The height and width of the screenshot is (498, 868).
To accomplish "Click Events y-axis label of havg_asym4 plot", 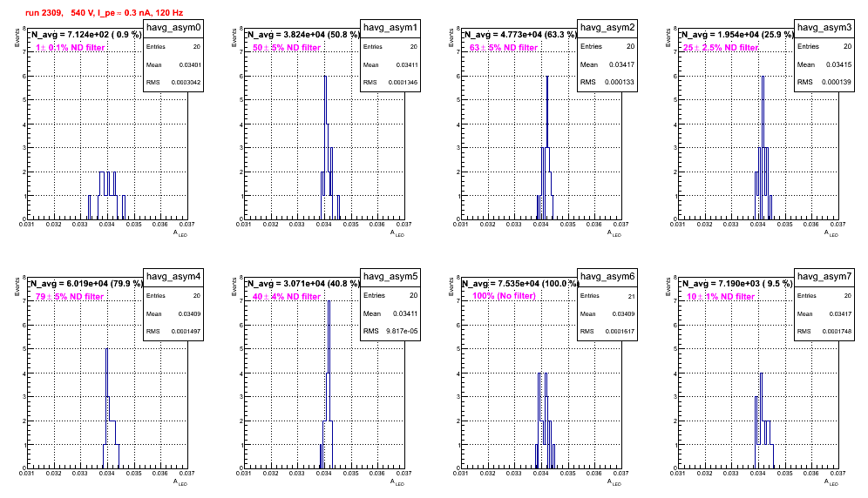I will pos(17,286).
